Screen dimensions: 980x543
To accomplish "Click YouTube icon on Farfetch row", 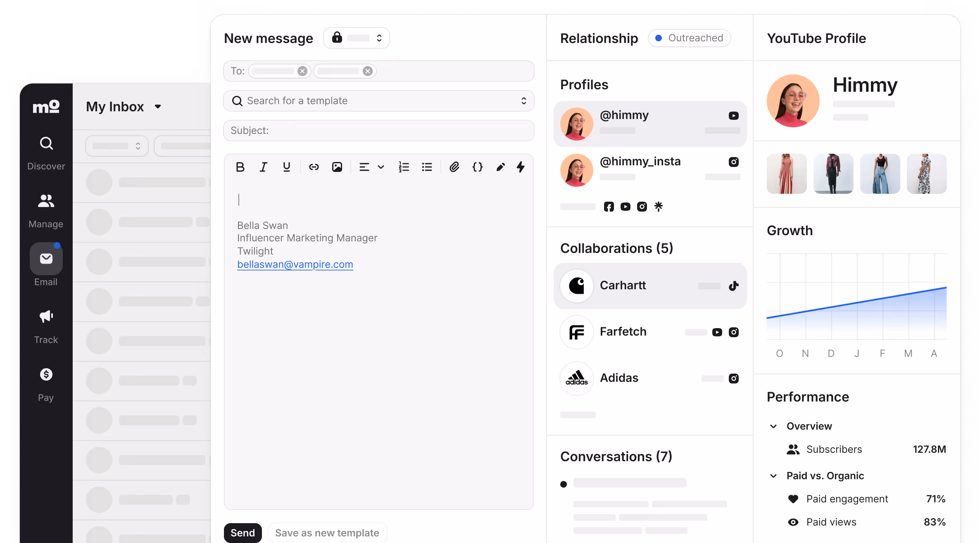I will 717,332.
